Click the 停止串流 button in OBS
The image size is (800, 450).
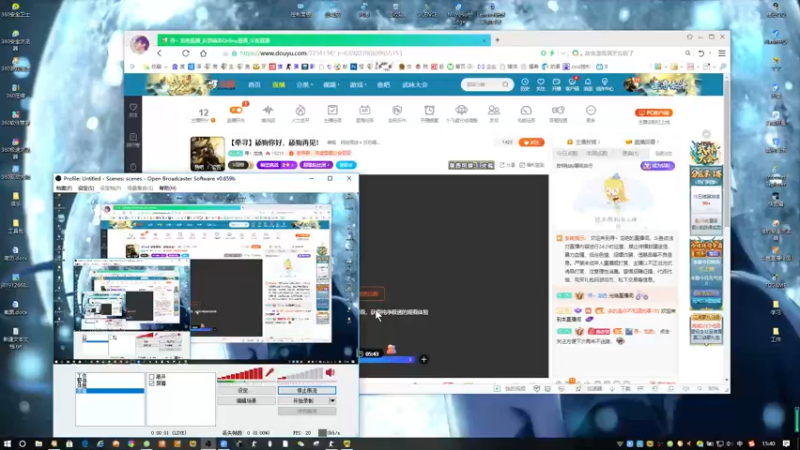tap(307, 390)
